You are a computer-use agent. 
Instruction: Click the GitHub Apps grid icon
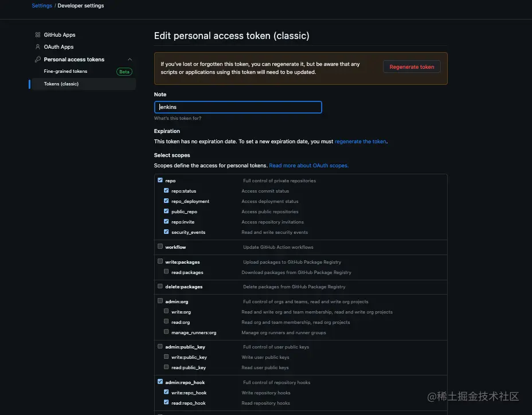pos(38,35)
